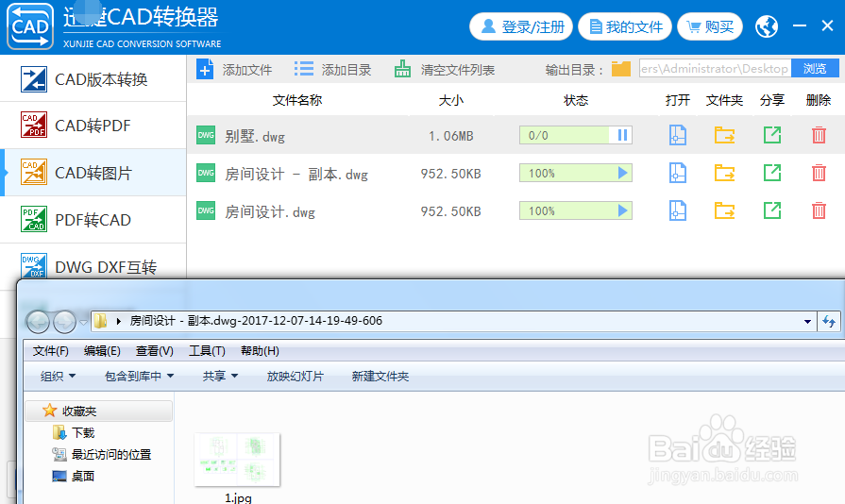
Task: Open 文件(F) menu in Explorer
Action: [x=51, y=351]
